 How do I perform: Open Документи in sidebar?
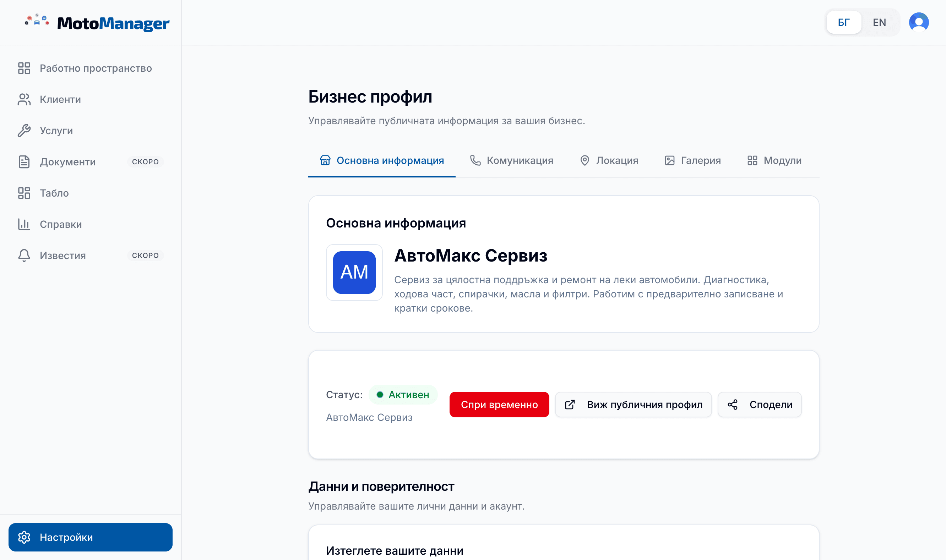pos(91,162)
